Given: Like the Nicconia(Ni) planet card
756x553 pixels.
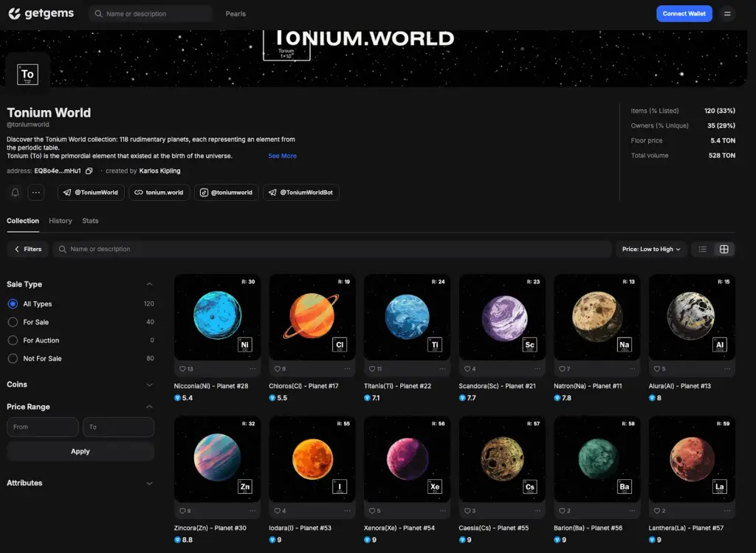Looking at the screenshot, I should pyautogui.click(x=182, y=369).
